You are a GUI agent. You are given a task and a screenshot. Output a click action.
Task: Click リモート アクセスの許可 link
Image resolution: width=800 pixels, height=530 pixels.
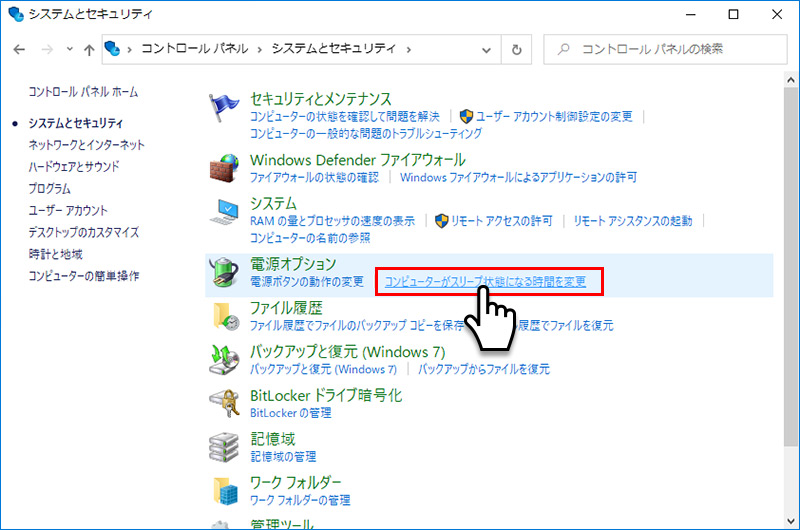502,221
